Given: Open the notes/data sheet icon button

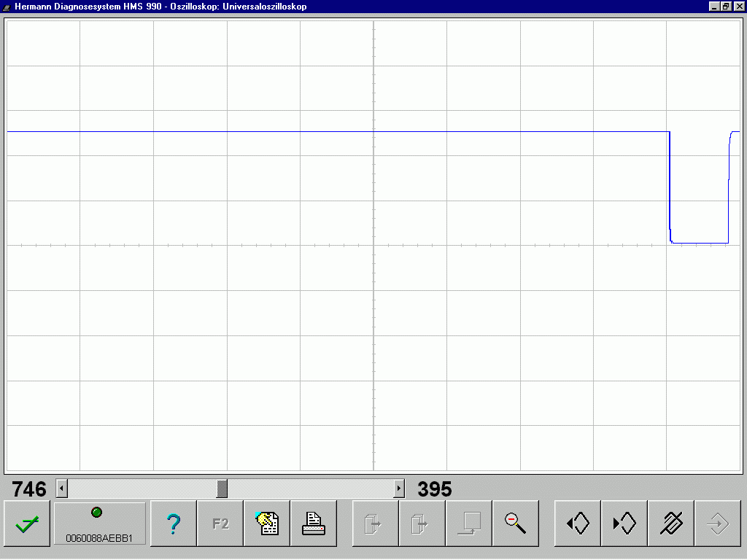Looking at the screenshot, I should click(x=267, y=524).
